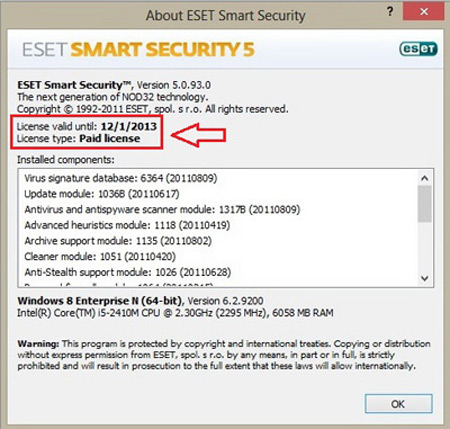Select the Archive support module line
The height and width of the screenshot is (429, 450).
tap(118, 241)
